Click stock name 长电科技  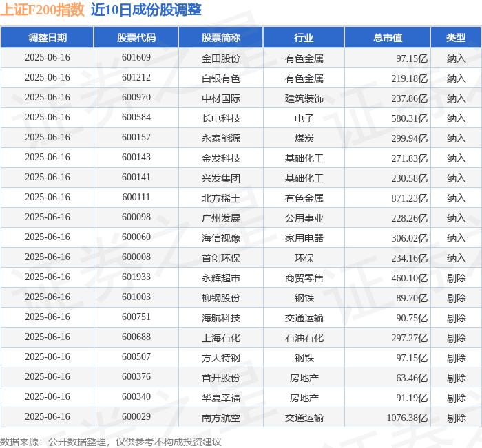[221, 118]
